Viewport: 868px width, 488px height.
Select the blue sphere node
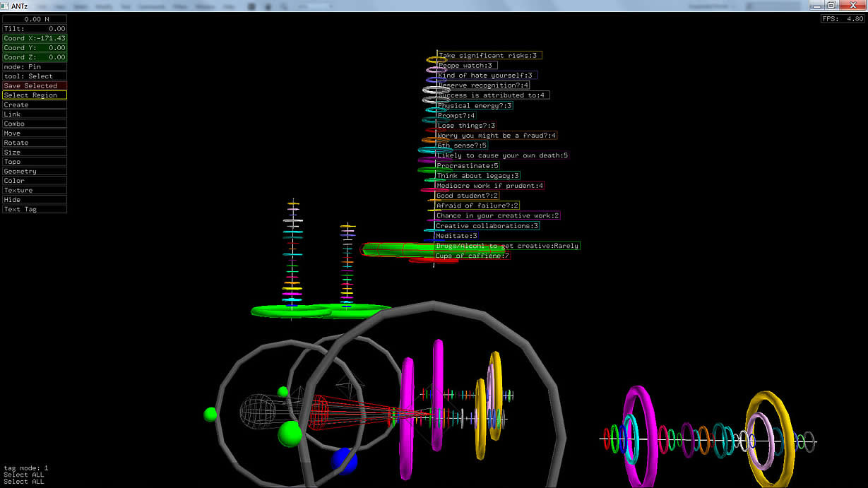point(345,461)
